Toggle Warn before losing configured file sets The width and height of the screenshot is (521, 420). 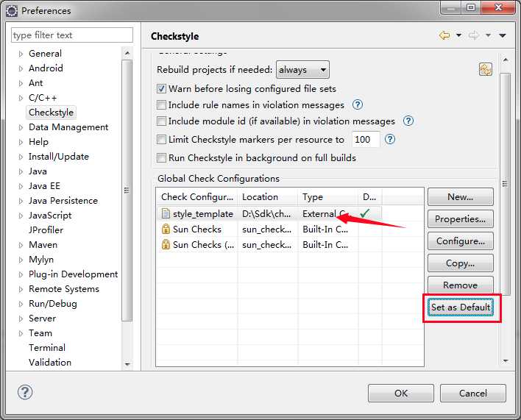point(161,89)
